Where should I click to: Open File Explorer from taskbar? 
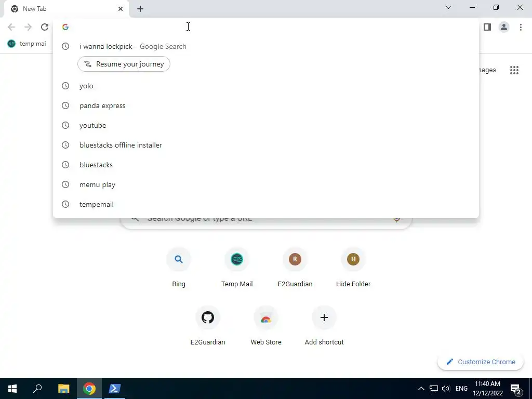pos(63,389)
